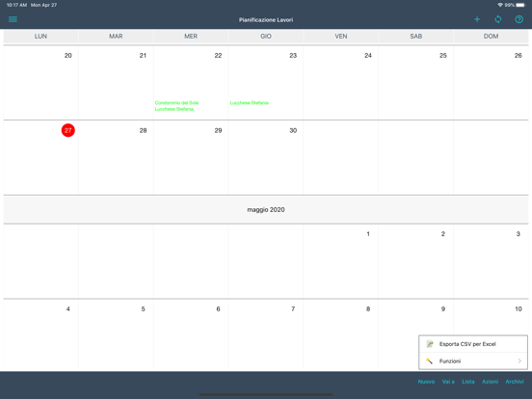Click the maggio 2020 month header

(x=266, y=210)
